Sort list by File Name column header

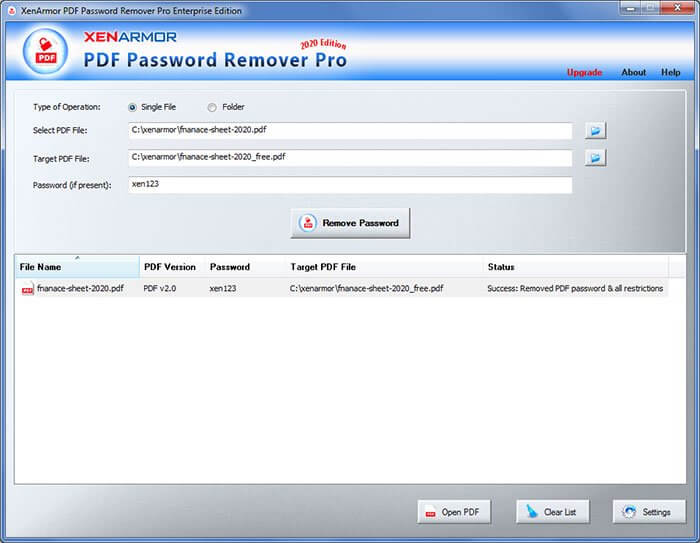(x=77, y=267)
